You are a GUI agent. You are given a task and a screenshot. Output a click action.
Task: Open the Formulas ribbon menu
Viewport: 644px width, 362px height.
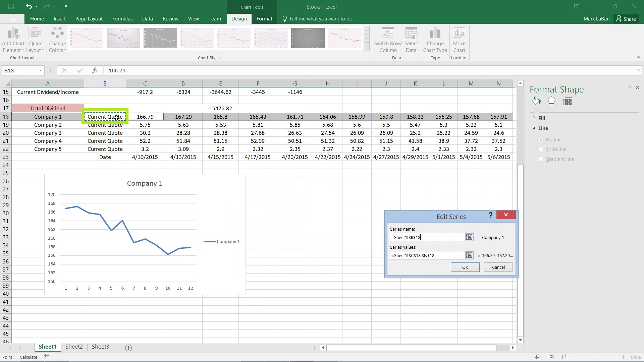tap(122, 18)
